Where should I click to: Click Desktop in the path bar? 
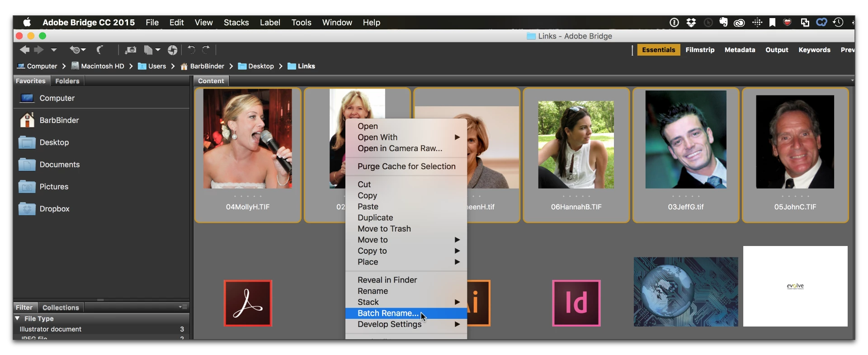(x=256, y=66)
